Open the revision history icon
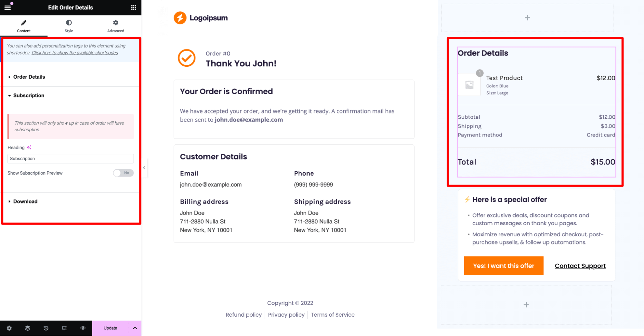The height and width of the screenshot is (336, 644). (46, 328)
